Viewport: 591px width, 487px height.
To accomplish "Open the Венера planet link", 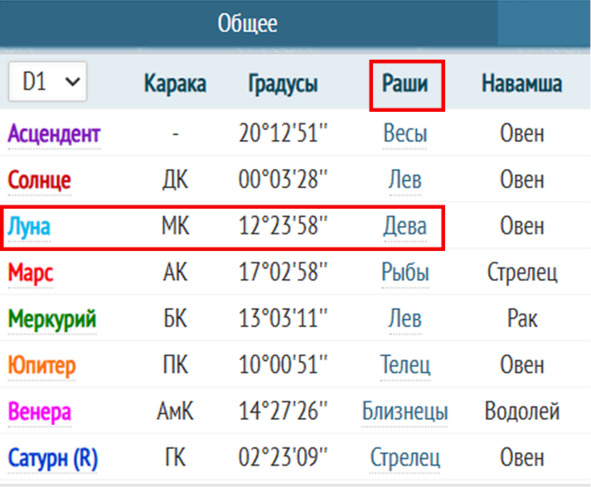I will [x=40, y=412].
